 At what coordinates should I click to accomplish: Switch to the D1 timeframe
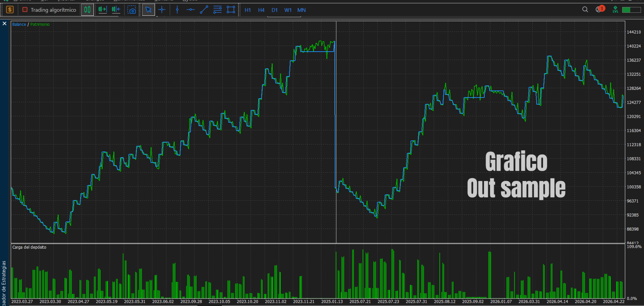(x=275, y=10)
